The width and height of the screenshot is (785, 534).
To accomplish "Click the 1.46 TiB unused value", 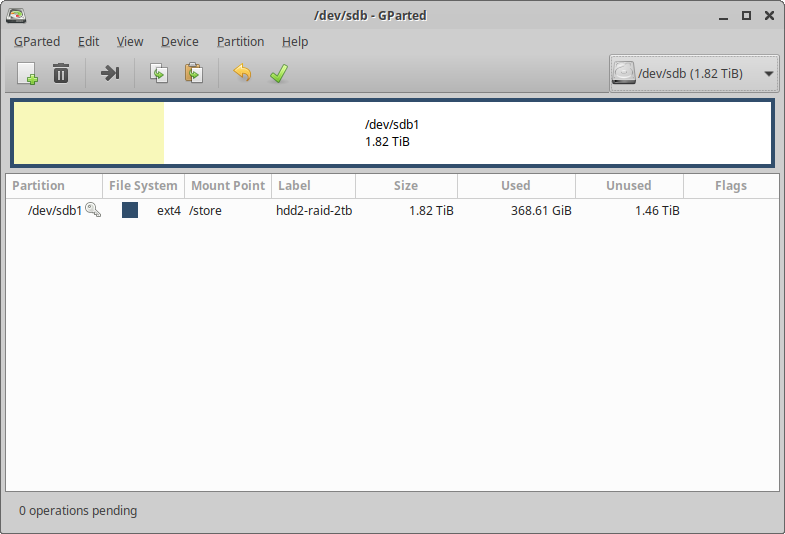I will [657, 211].
